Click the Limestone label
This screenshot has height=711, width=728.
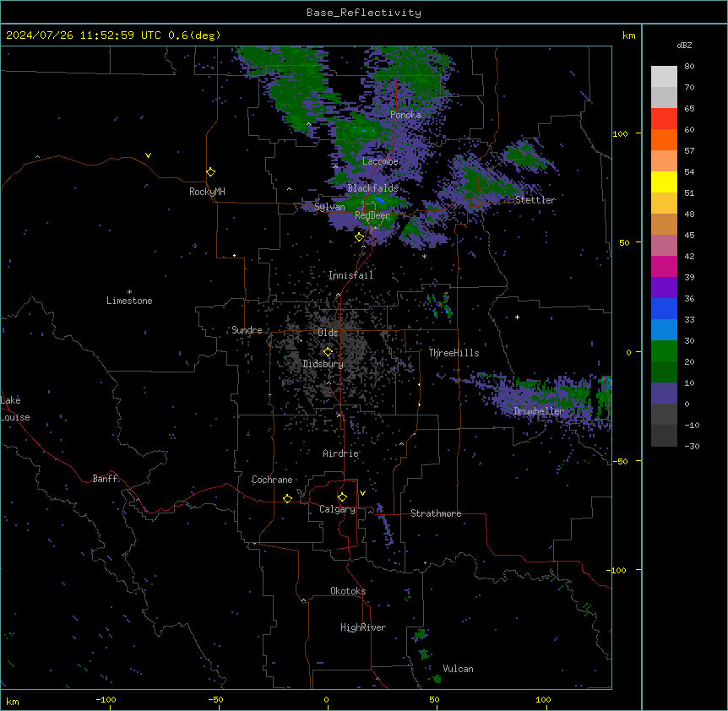(x=129, y=301)
